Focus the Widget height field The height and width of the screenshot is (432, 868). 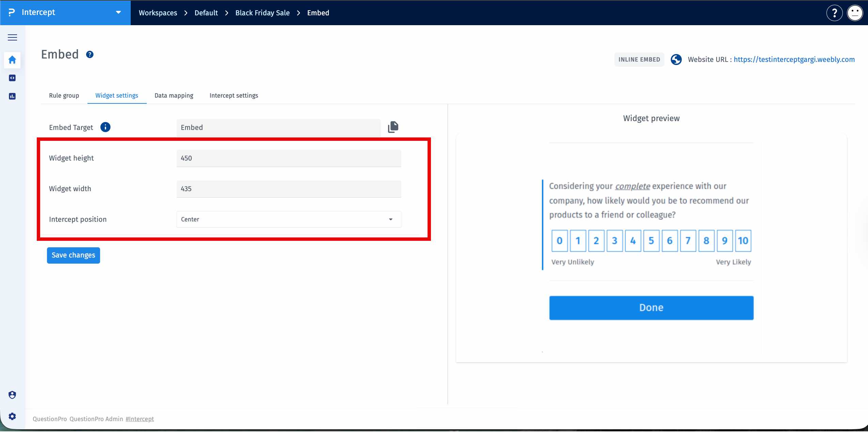tap(289, 158)
